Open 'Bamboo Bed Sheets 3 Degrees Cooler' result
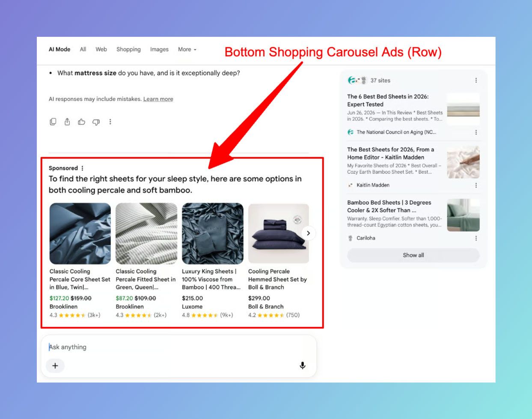The image size is (532, 419). click(x=389, y=206)
